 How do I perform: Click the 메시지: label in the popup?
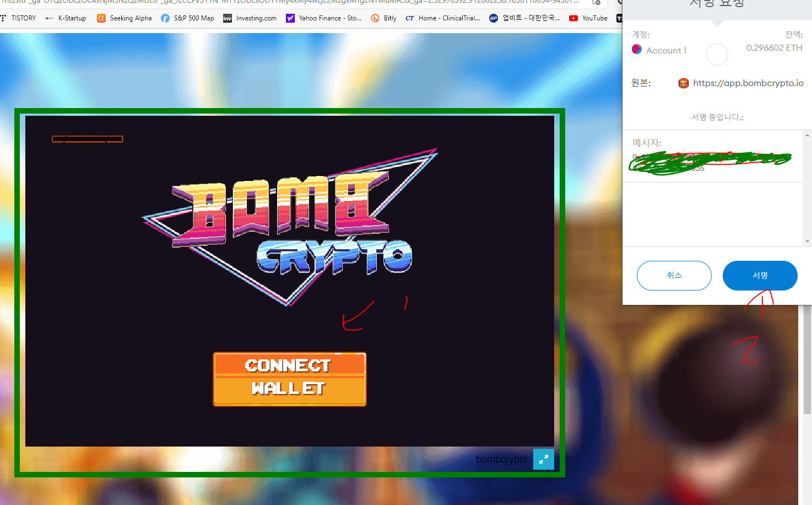point(647,143)
